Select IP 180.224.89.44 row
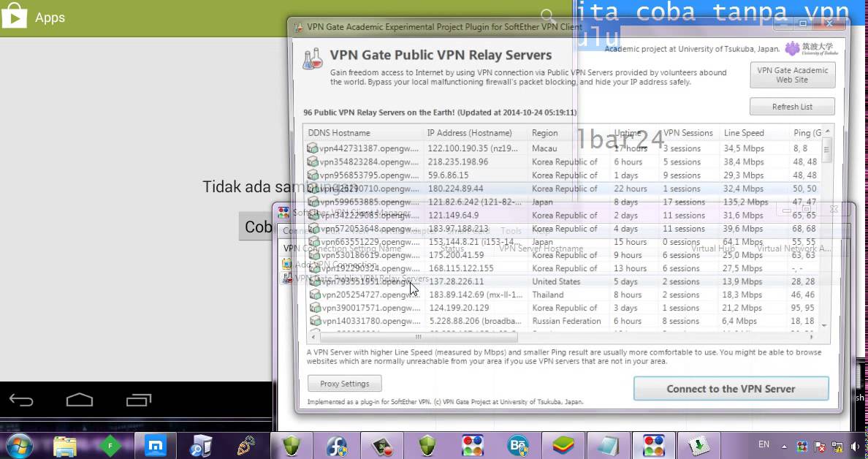Screen dimensions: 868x459 coord(456,189)
